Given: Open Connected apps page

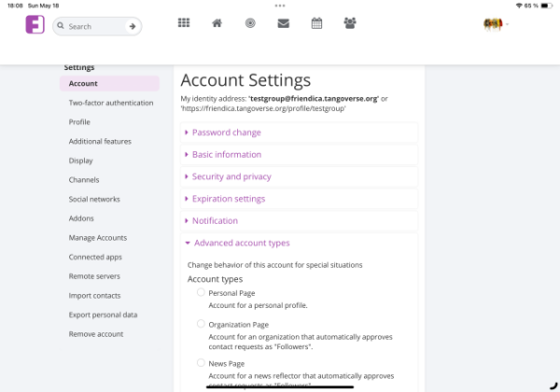Looking at the screenshot, I should (95, 257).
